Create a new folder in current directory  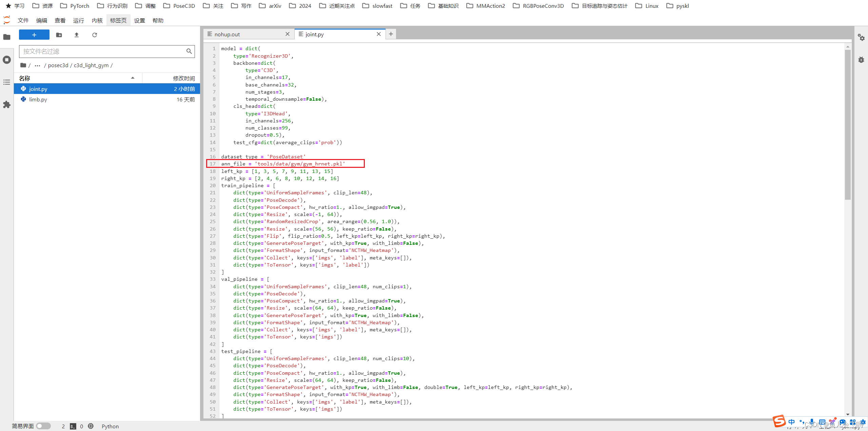[x=59, y=35]
